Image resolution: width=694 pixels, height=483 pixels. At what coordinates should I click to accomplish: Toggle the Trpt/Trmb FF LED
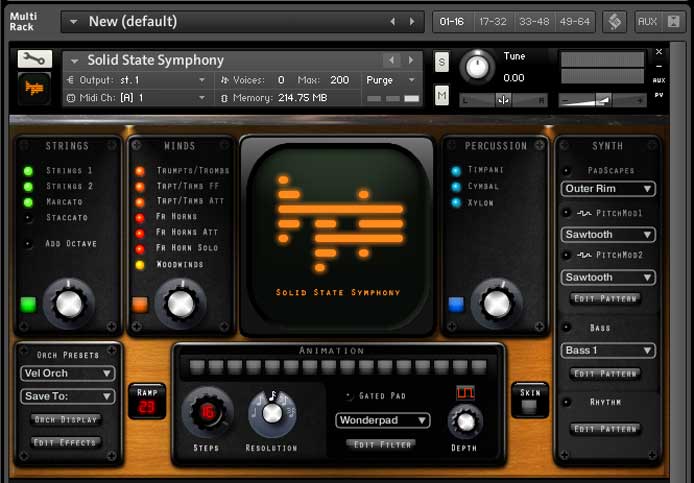(140, 187)
